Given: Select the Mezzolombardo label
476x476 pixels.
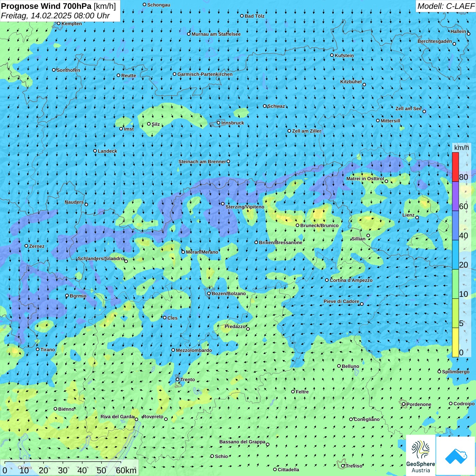Looking at the screenshot, I should 194,350.
